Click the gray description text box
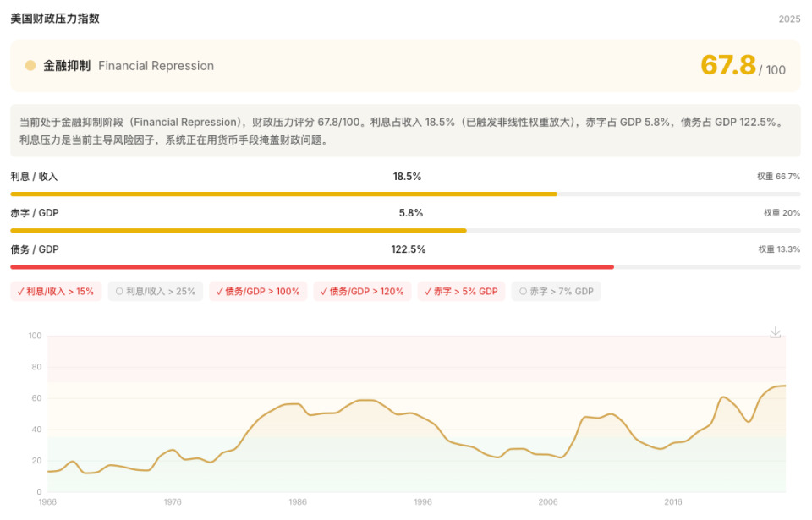Screen dimensions: 812x520 coord(405,131)
